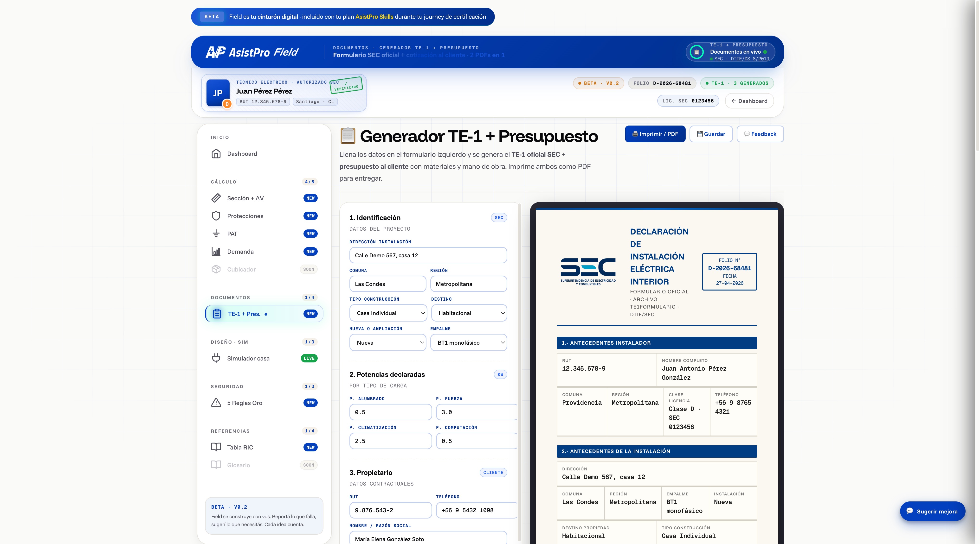Click the Santiago · CL profile chip
Screen dimensions: 980x544
point(315,101)
